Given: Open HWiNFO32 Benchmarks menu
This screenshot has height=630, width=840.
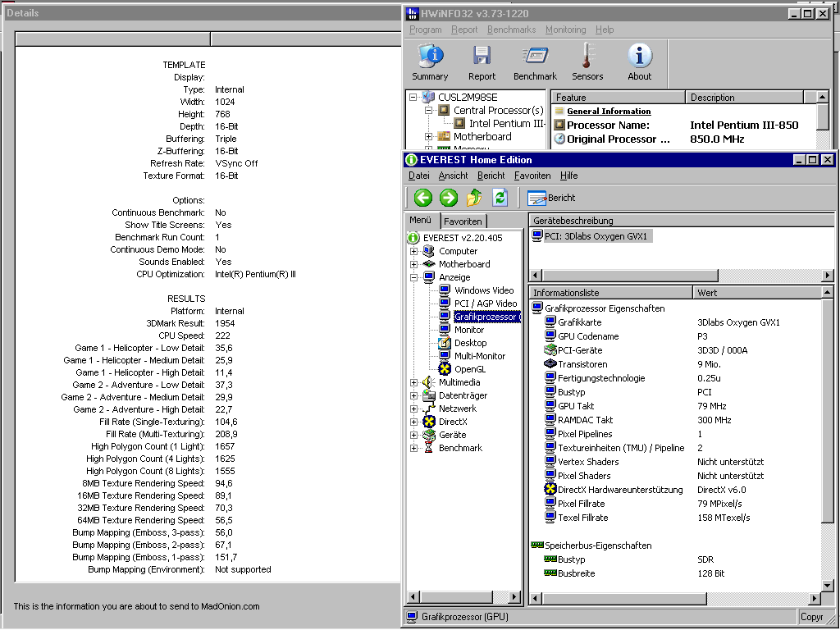Looking at the screenshot, I should tap(511, 30).
